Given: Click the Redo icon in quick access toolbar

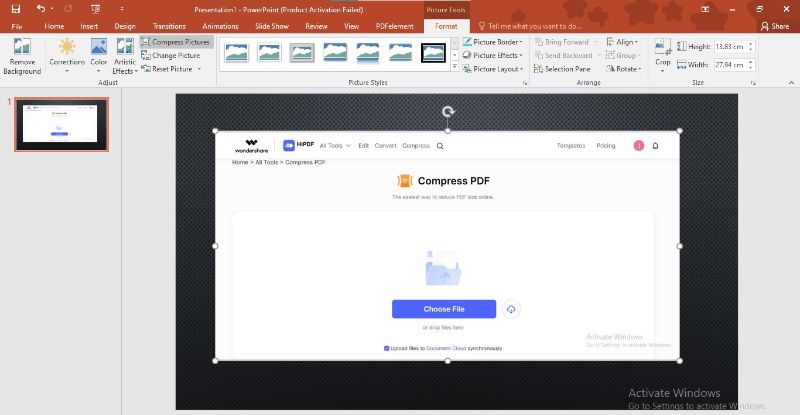Looking at the screenshot, I should click(x=68, y=9).
